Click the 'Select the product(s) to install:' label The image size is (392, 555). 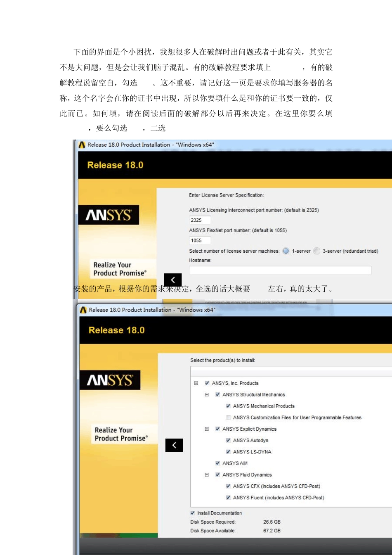(x=223, y=361)
